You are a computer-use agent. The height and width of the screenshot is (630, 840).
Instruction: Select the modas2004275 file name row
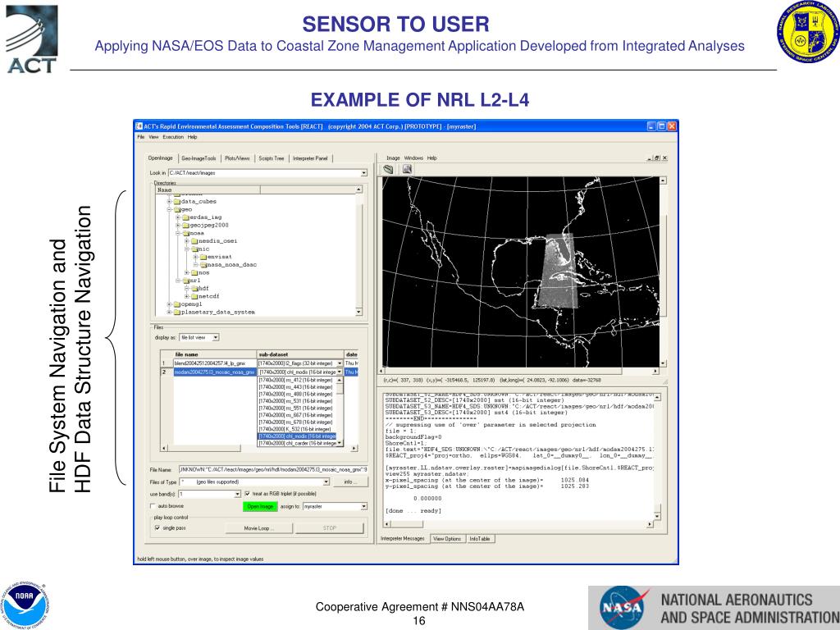[215, 372]
